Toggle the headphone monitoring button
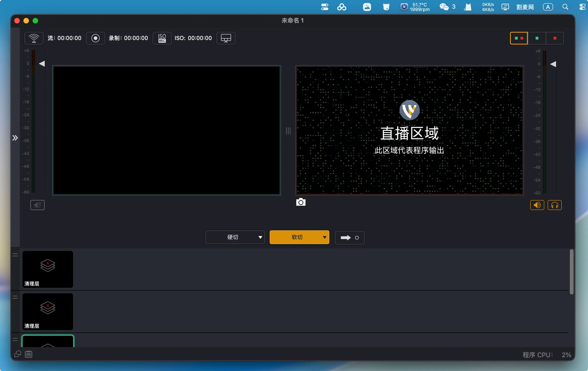 (554, 205)
